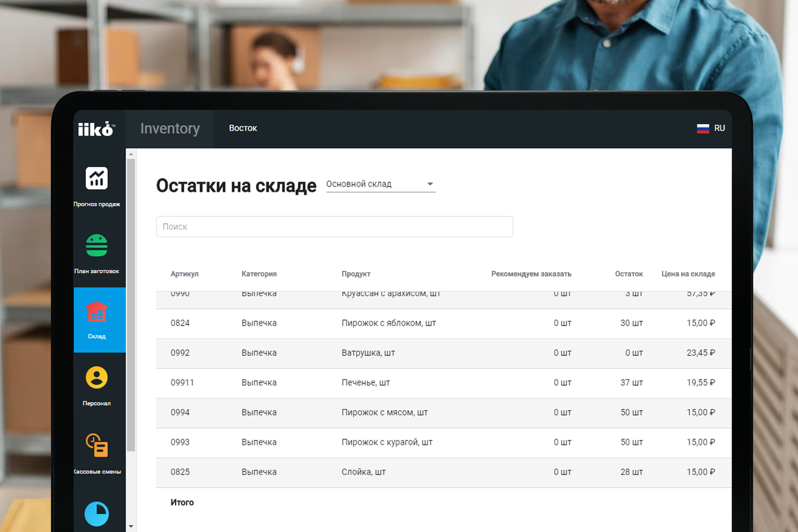Click the Итого total row label
The image size is (798, 532).
click(182, 503)
